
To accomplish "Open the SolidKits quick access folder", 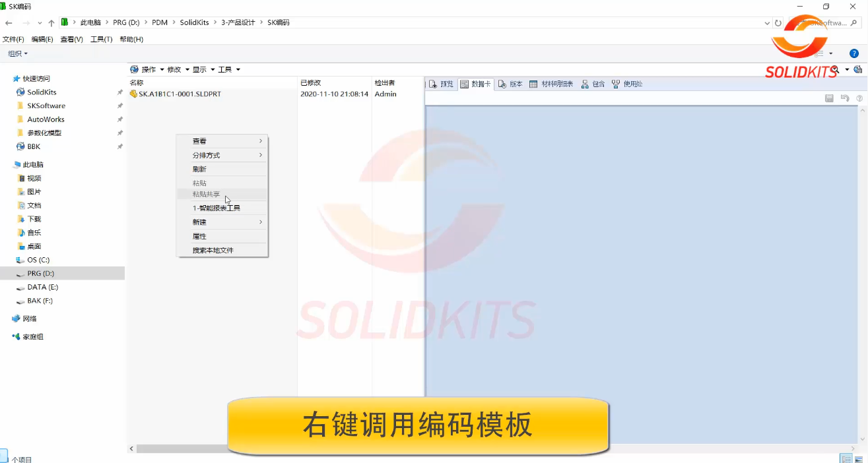I will point(42,92).
